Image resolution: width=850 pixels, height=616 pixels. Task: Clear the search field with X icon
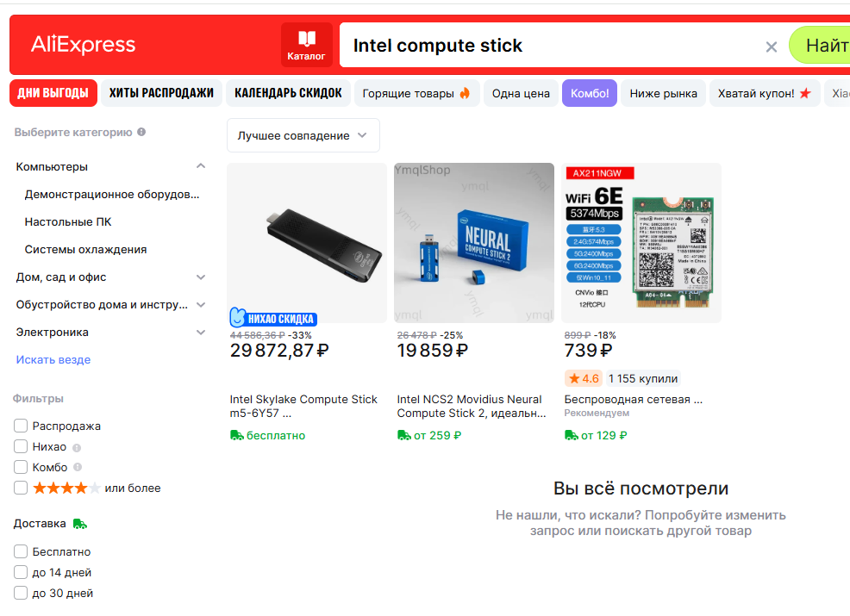click(772, 47)
